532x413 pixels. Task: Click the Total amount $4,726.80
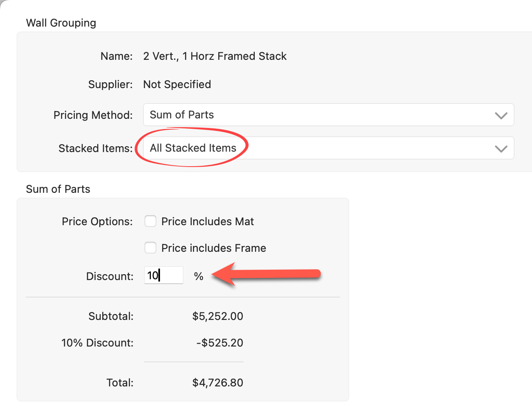click(218, 383)
